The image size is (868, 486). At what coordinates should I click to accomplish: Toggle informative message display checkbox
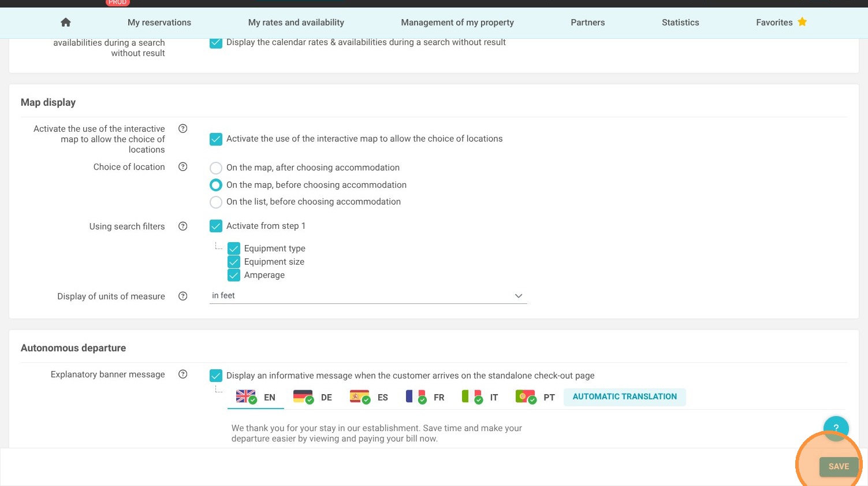tap(216, 376)
